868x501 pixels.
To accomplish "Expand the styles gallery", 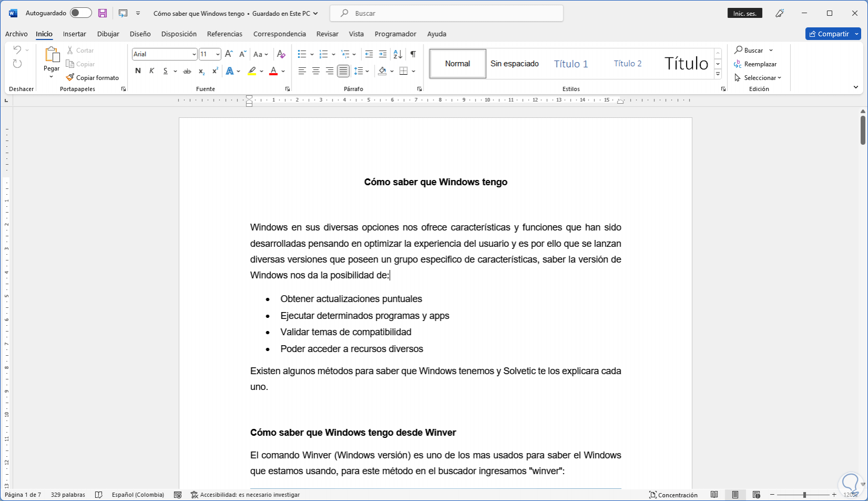I will coord(718,74).
